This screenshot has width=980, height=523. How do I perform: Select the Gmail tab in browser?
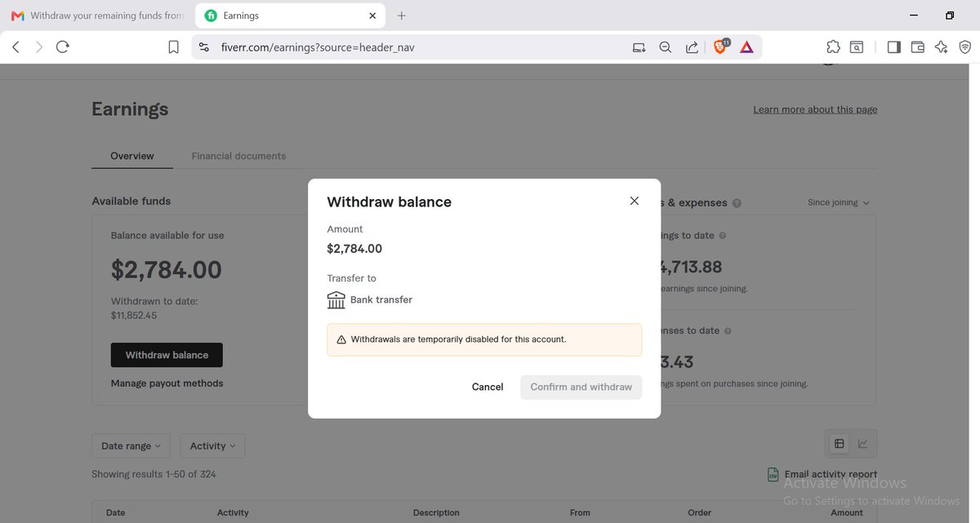(x=97, y=16)
